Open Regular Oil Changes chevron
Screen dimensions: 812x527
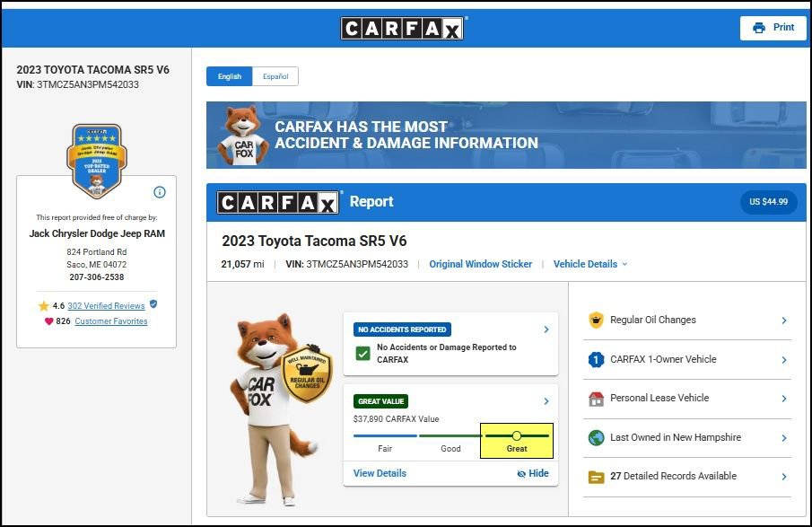point(784,321)
